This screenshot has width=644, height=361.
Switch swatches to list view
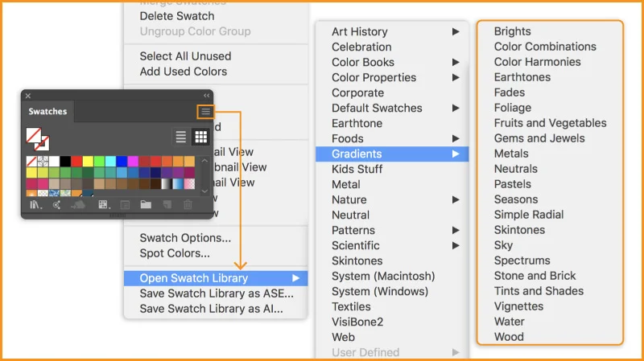(181, 137)
